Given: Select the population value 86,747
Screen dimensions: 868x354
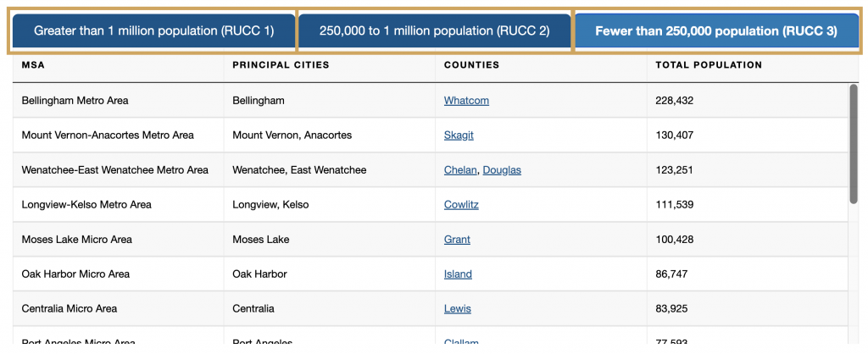Looking at the screenshot, I should tap(671, 274).
